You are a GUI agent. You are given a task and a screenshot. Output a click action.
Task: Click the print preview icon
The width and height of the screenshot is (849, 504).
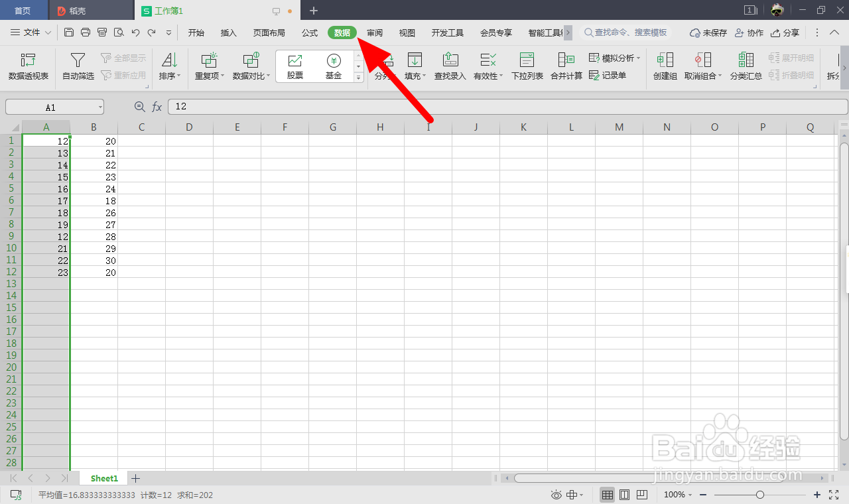(x=119, y=32)
